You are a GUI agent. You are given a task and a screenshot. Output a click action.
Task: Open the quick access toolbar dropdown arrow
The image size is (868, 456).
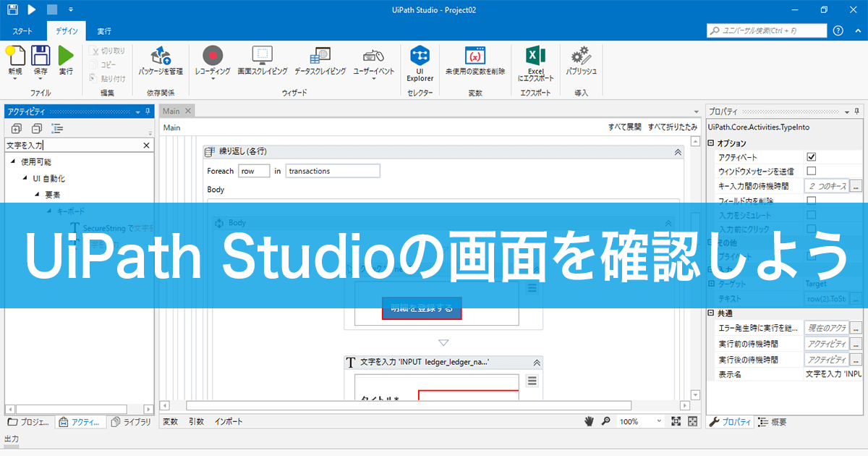tap(70, 10)
